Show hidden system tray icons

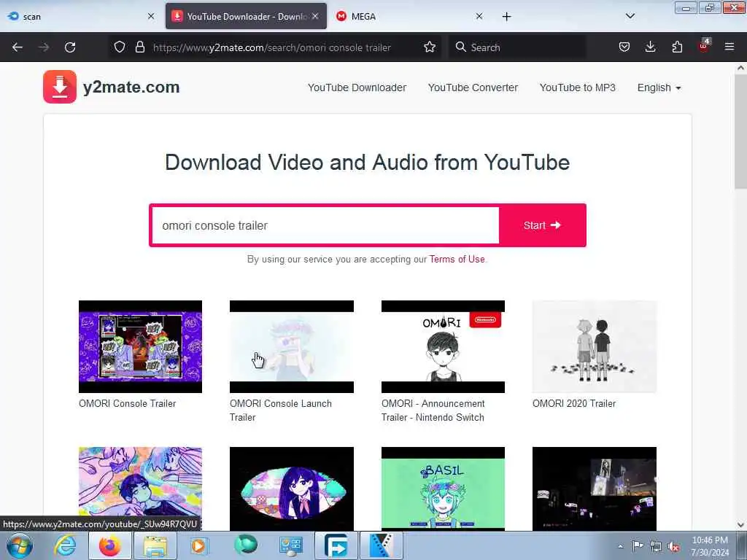coord(620,546)
